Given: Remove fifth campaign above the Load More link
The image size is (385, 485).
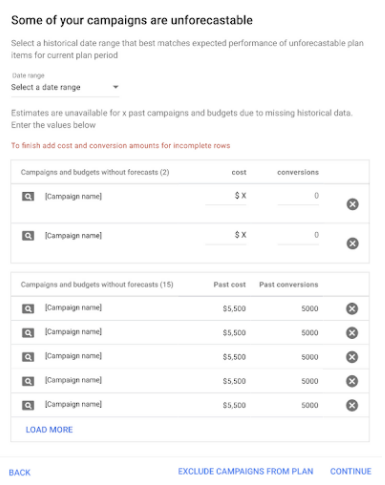Looking at the screenshot, I should 352,405.
